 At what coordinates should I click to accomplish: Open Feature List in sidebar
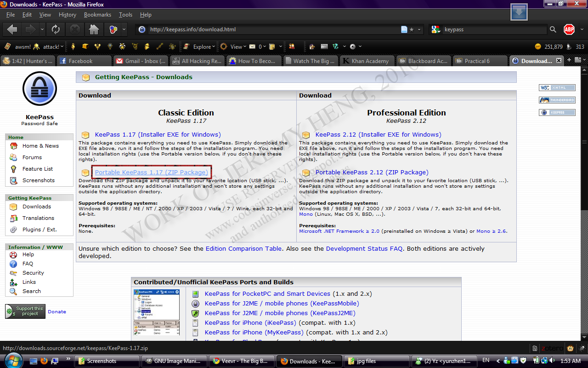[x=38, y=169]
